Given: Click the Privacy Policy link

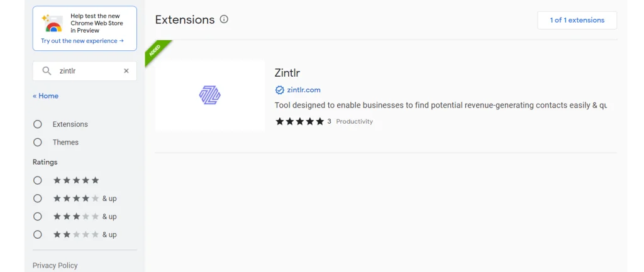Looking at the screenshot, I should 55,266.
